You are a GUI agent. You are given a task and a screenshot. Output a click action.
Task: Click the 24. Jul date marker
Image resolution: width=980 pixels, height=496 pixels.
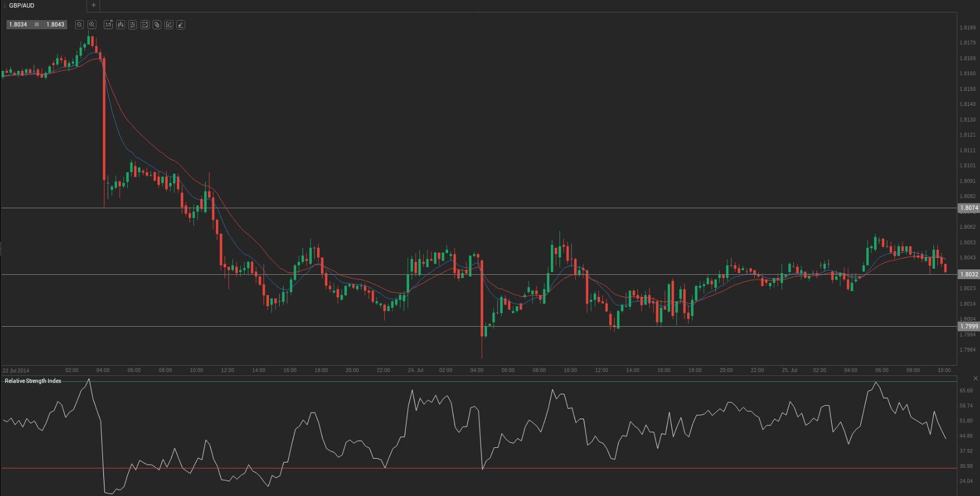[x=416, y=371]
